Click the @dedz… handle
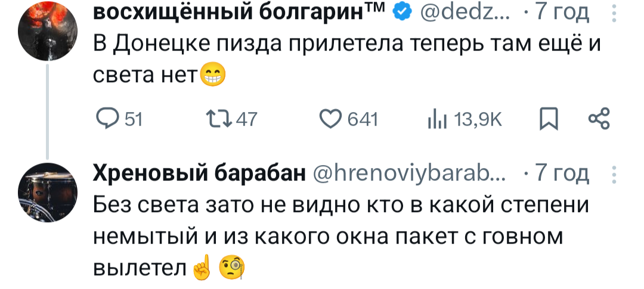This screenshot has height=289, width=644. click(462, 11)
